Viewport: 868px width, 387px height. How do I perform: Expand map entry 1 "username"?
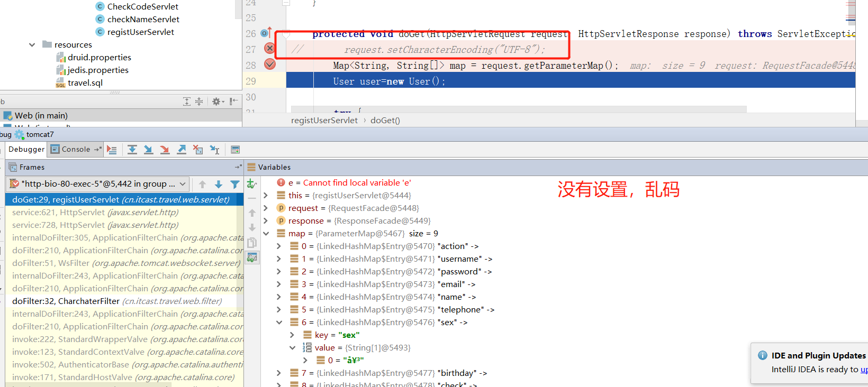tap(279, 259)
